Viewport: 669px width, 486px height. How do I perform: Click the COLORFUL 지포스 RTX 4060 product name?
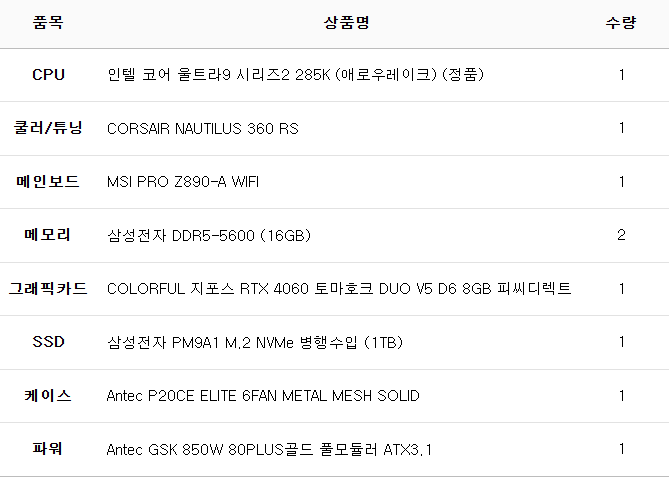[339, 289]
